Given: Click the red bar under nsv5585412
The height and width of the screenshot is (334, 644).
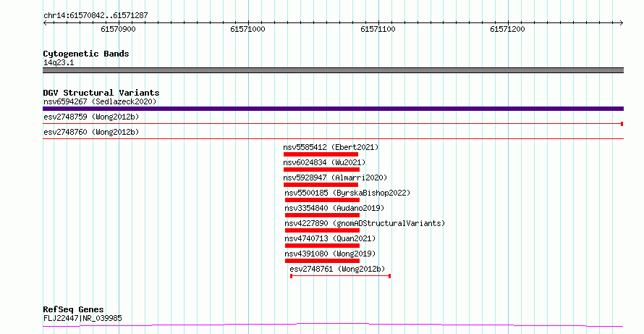Looking at the screenshot, I should tap(321, 154).
